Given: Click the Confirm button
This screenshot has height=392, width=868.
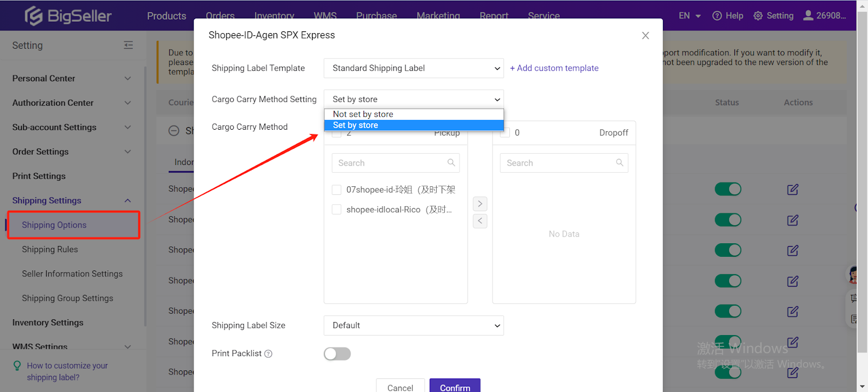Looking at the screenshot, I should [455, 387].
